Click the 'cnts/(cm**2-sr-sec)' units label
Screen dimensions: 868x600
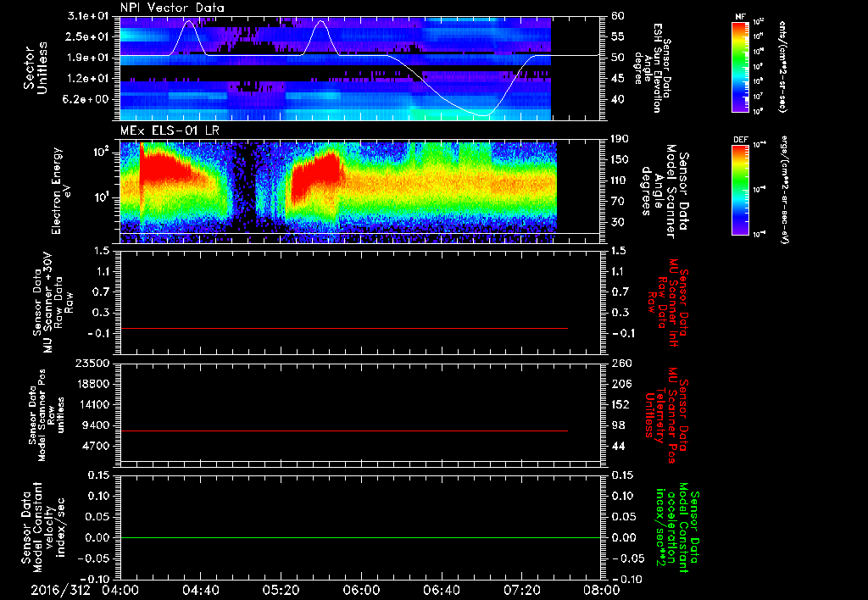click(x=783, y=66)
